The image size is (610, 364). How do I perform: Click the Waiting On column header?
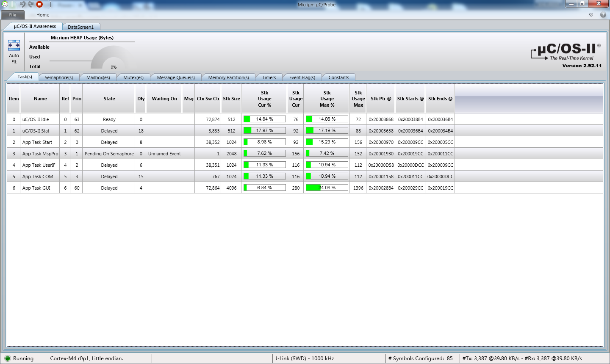coord(164,99)
